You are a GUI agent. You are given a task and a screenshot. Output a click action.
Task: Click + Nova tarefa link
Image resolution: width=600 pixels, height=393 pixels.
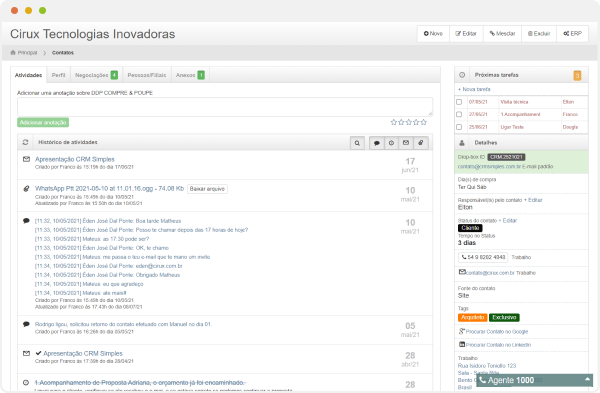point(474,89)
